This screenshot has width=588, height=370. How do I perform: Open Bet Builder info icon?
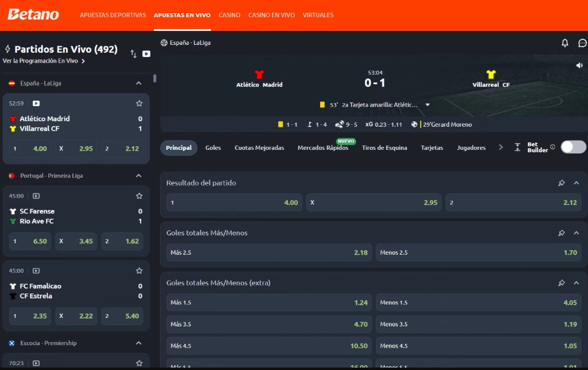point(552,147)
